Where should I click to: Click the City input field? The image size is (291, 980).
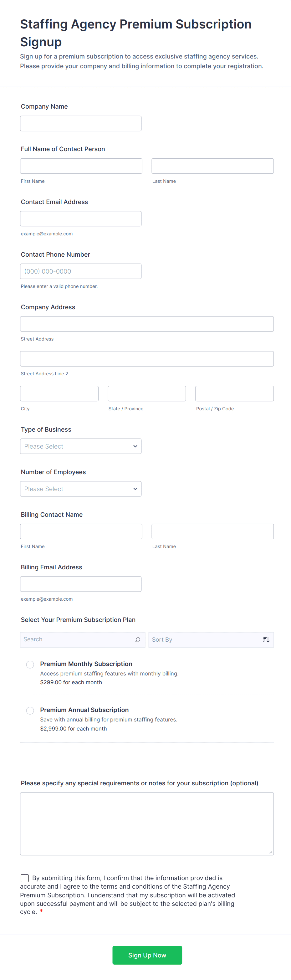59,394
